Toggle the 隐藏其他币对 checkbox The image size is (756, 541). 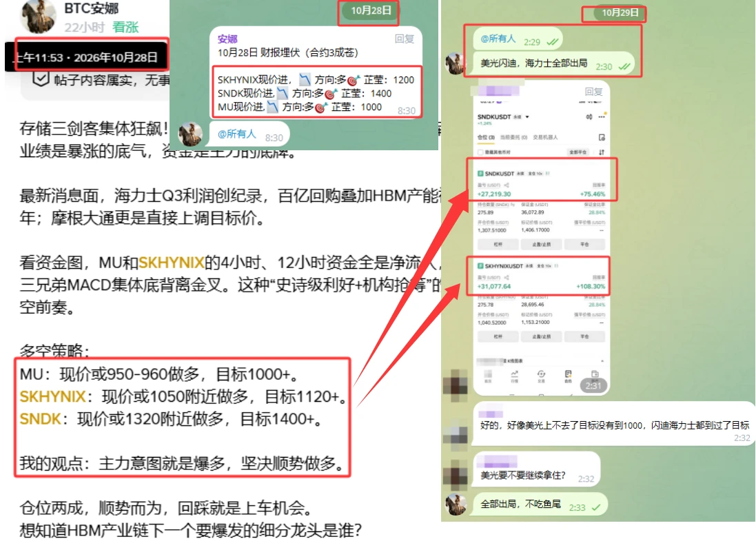(x=480, y=152)
